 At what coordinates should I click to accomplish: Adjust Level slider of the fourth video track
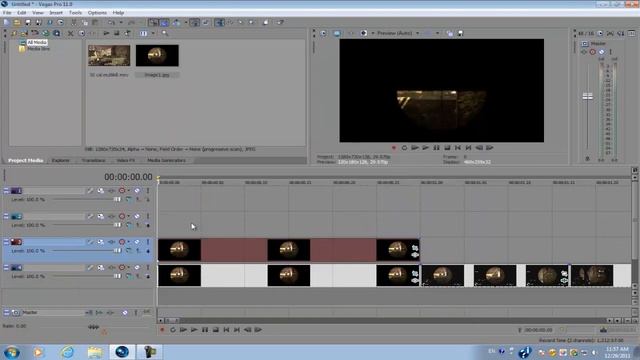tap(118, 276)
